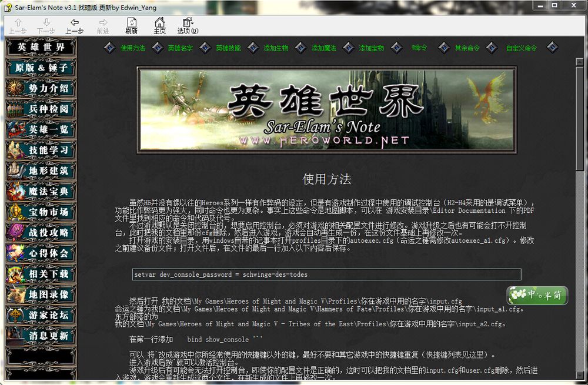Click the green 中 半 简 input method widget

(537, 296)
